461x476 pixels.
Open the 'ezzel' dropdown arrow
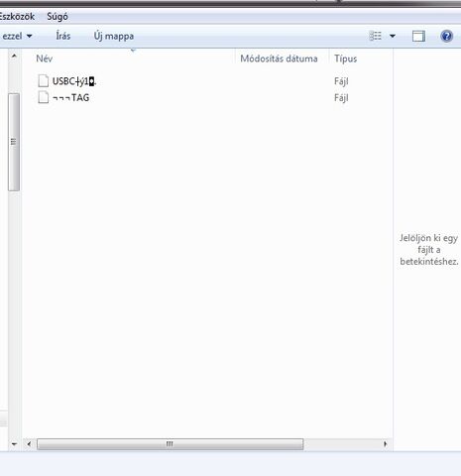tap(30, 36)
